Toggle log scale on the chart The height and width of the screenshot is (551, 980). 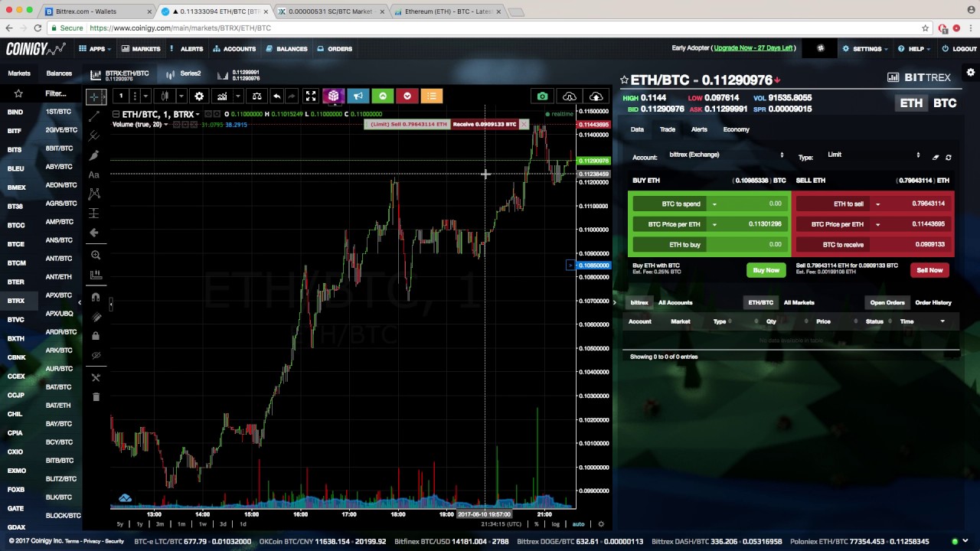click(555, 524)
